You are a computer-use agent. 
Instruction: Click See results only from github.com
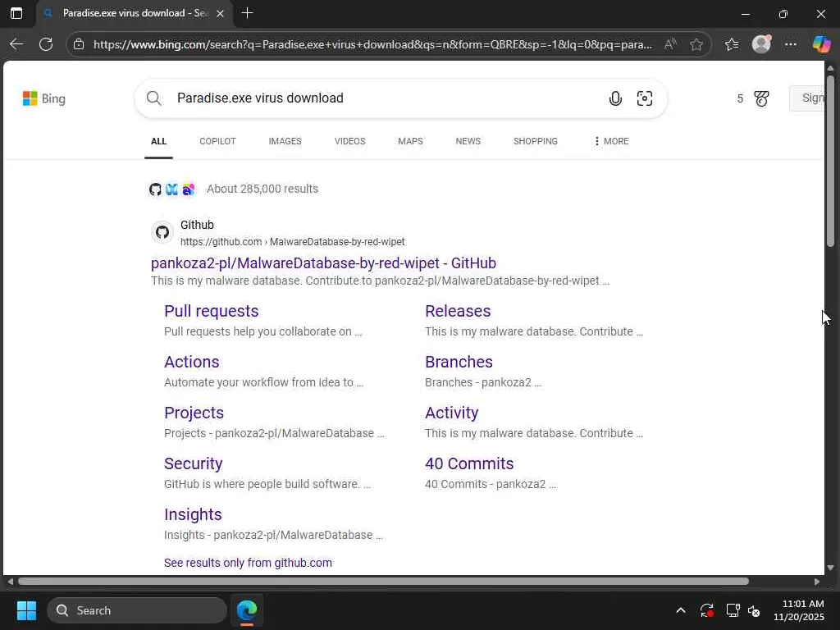click(x=248, y=563)
